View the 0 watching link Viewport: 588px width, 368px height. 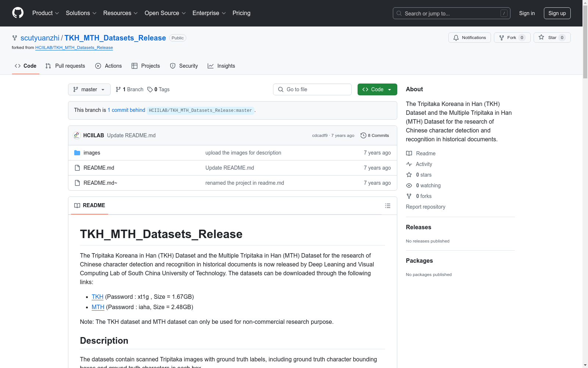(423, 185)
